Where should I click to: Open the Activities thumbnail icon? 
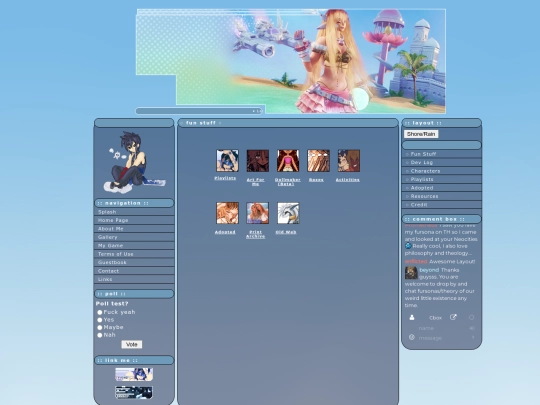pyautogui.click(x=349, y=160)
